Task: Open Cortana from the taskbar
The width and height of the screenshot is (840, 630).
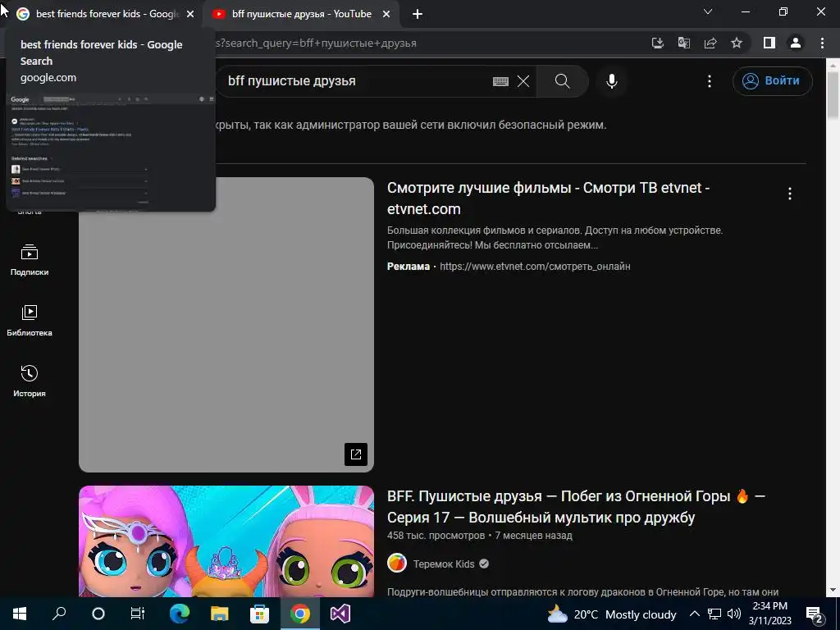Action: pos(98,614)
